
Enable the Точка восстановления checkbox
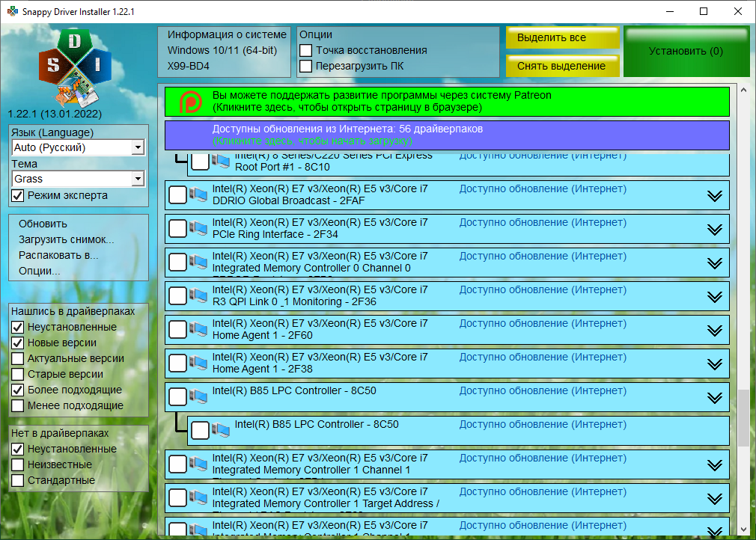[305, 50]
